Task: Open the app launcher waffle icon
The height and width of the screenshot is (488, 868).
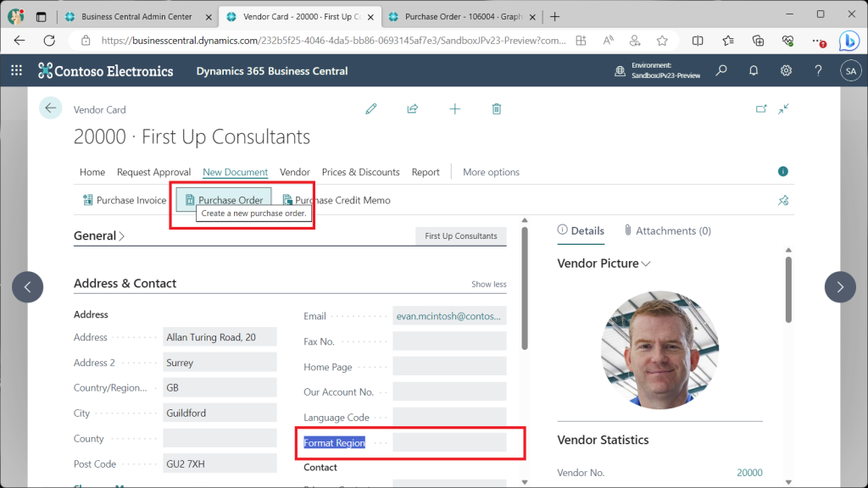Action: coord(17,70)
